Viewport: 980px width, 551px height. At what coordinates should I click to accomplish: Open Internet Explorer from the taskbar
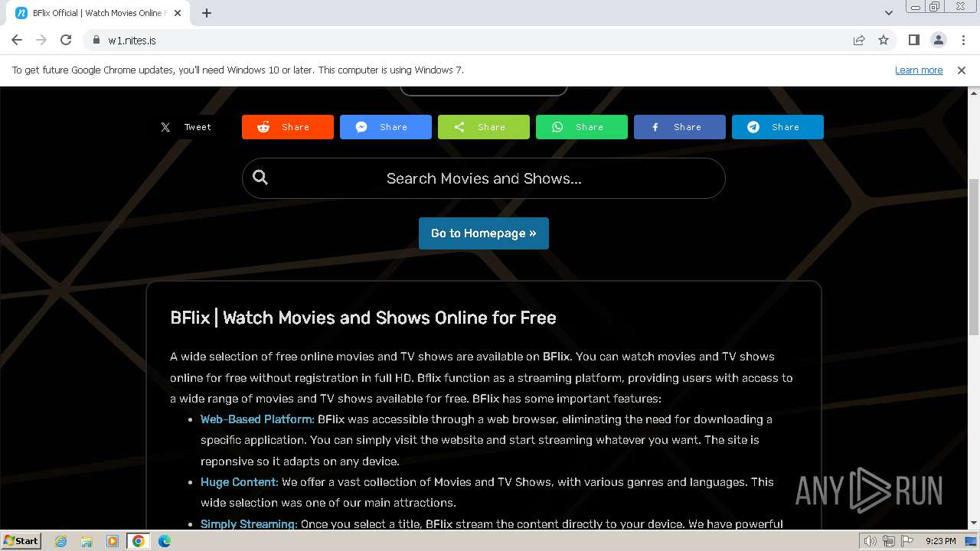(x=60, y=541)
